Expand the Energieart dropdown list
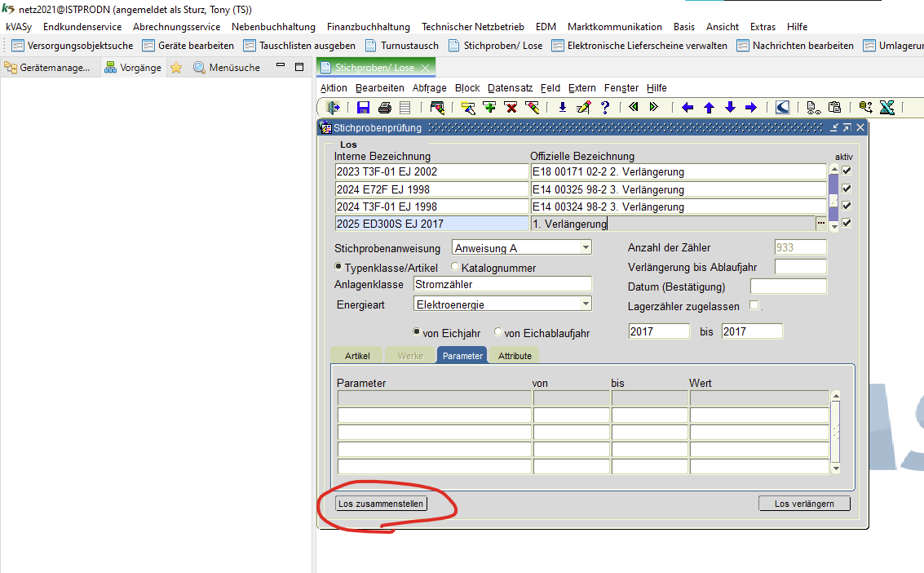This screenshot has height=573, width=924. click(x=586, y=304)
